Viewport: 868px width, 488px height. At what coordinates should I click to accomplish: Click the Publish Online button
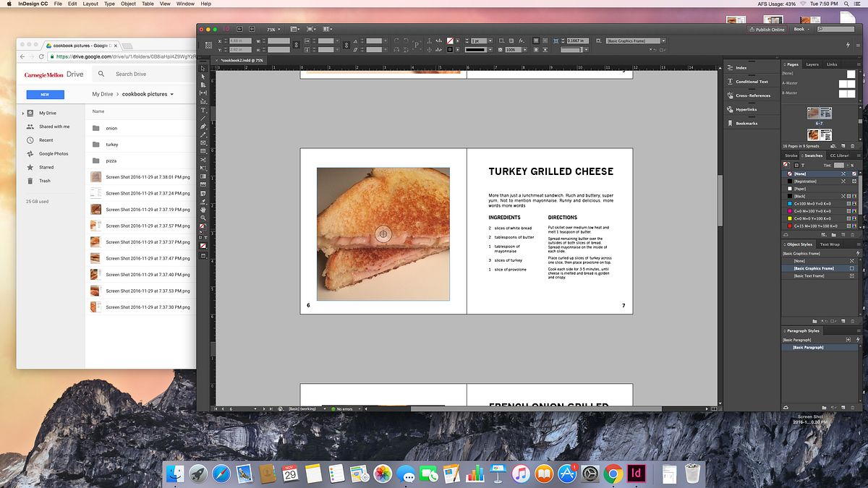(767, 30)
